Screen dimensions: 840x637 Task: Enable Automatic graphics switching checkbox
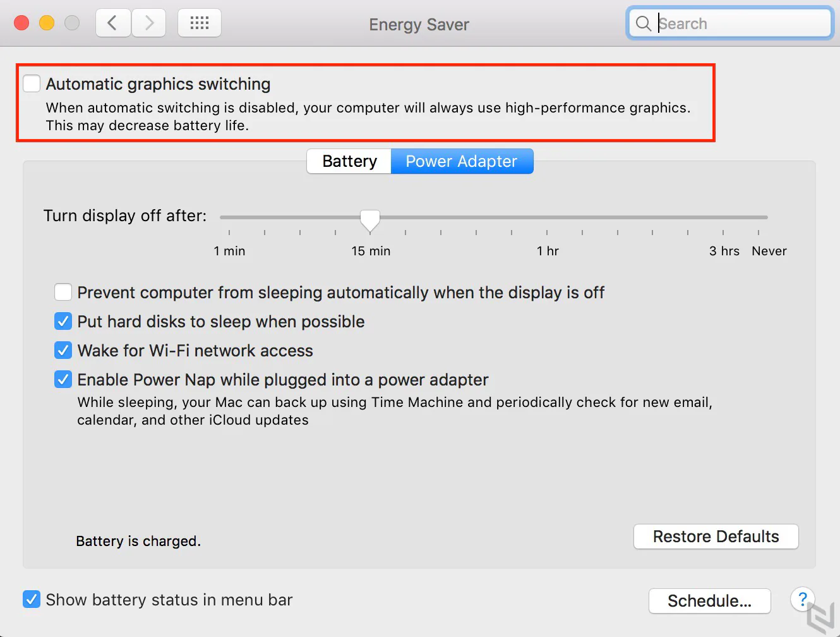[x=32, y=83]
